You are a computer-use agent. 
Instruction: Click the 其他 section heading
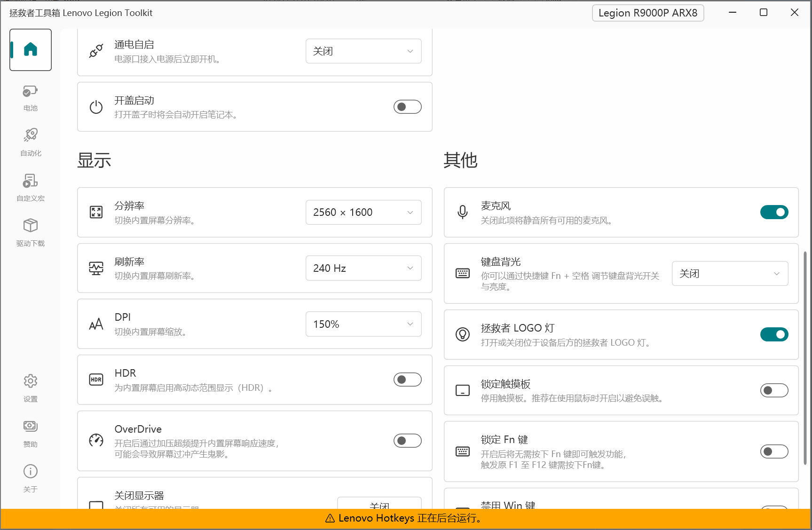point(460,160)
